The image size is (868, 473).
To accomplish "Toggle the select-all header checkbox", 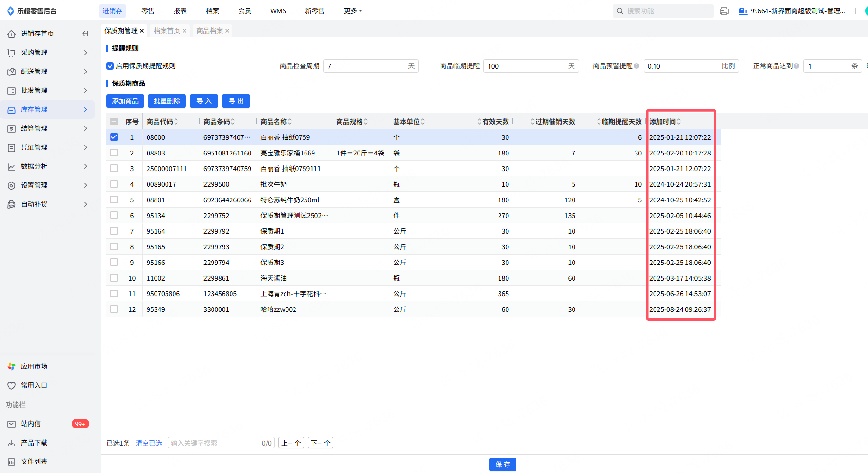I will point(114,121).
